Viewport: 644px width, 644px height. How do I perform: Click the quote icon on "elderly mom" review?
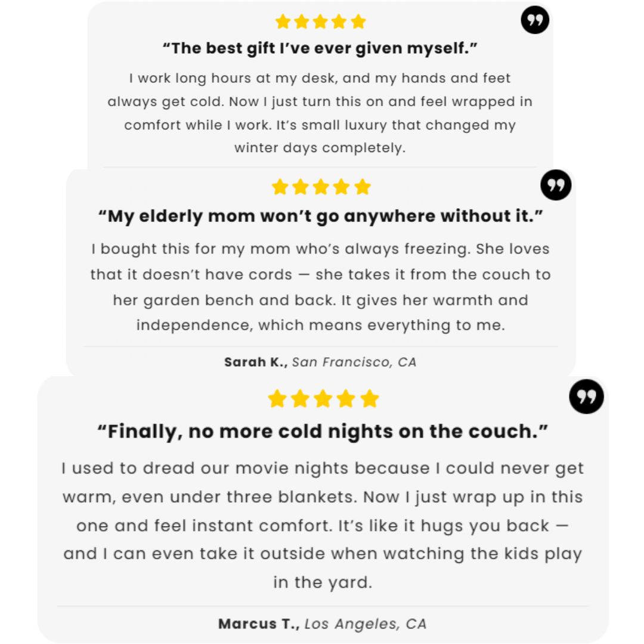point(556,185)
